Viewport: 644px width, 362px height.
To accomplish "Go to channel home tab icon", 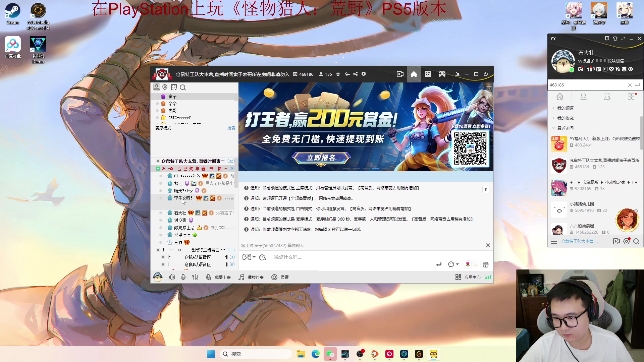I will [x=414, y=74].
